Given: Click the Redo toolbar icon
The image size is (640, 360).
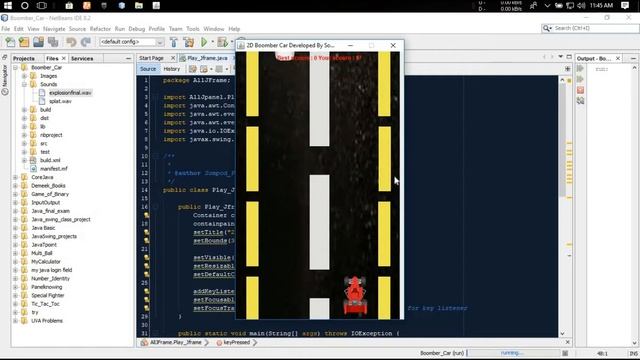Looking at the screenshot, I should pyautogui.click(x=86, y=42).
